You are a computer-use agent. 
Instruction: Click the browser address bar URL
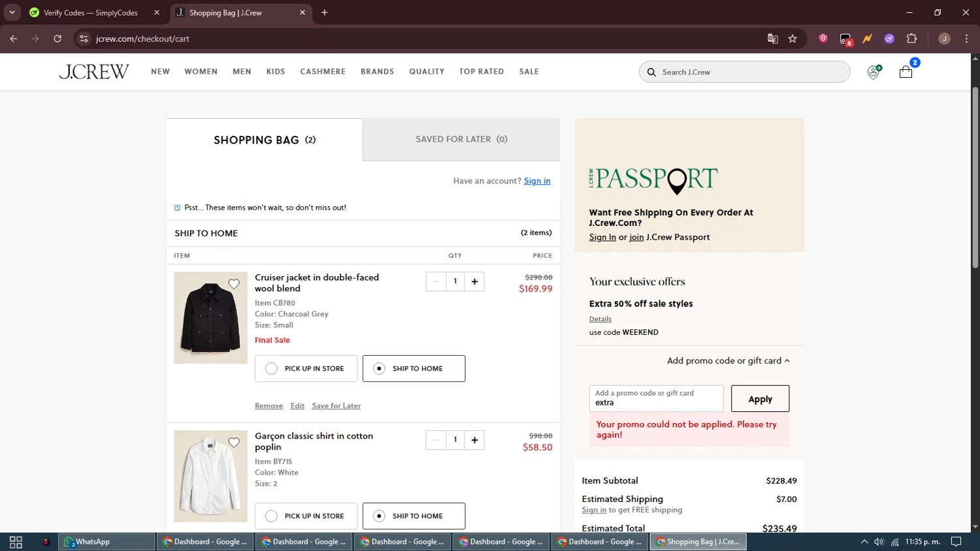tap(142, 39)
